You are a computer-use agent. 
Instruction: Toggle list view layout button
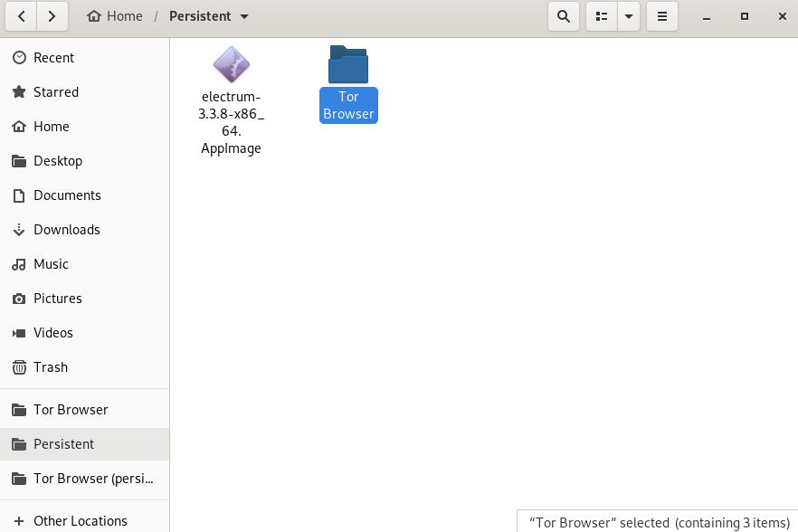[602, 16]
